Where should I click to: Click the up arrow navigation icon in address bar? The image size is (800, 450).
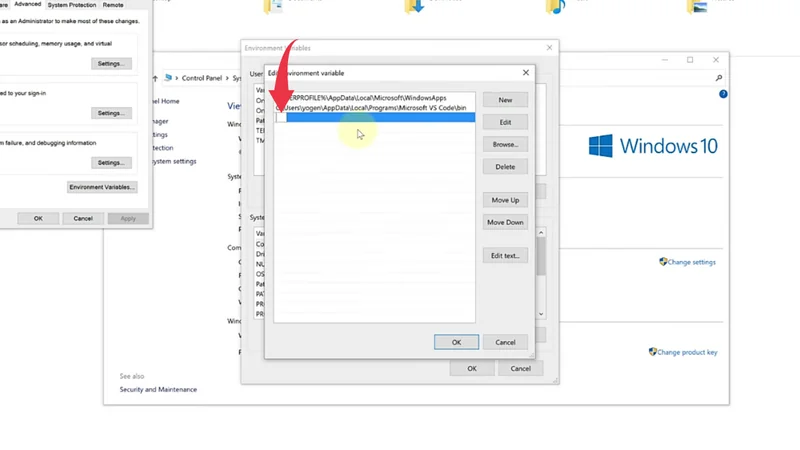coord(155,78)
